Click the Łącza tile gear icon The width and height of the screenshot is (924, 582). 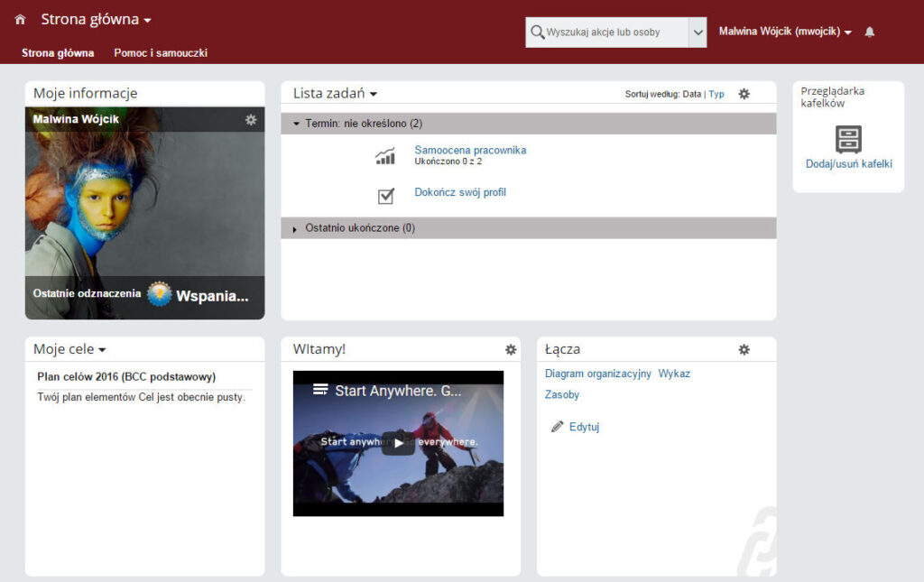[744, 349]
